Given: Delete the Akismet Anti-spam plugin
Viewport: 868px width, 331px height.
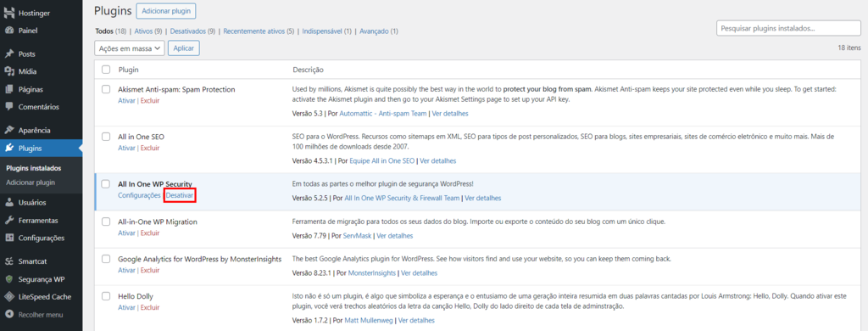Looking at the screenshot, I should tap(149, 101).
